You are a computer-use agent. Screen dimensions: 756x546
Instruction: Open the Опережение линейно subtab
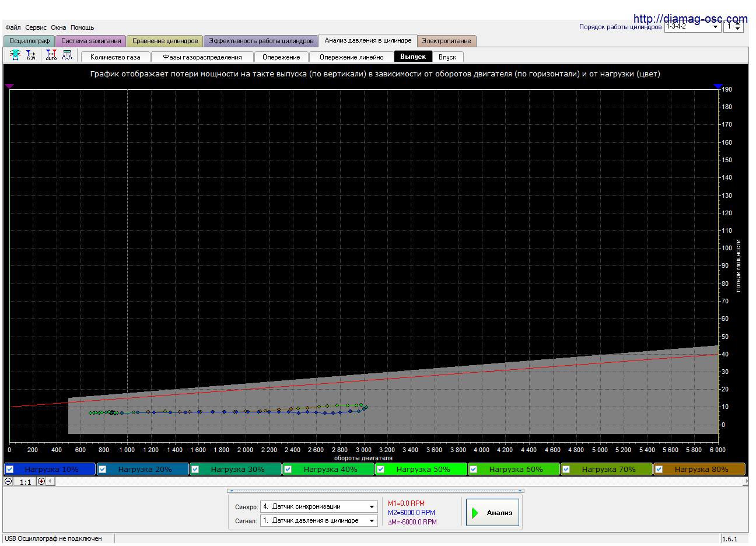click(352, 57)
